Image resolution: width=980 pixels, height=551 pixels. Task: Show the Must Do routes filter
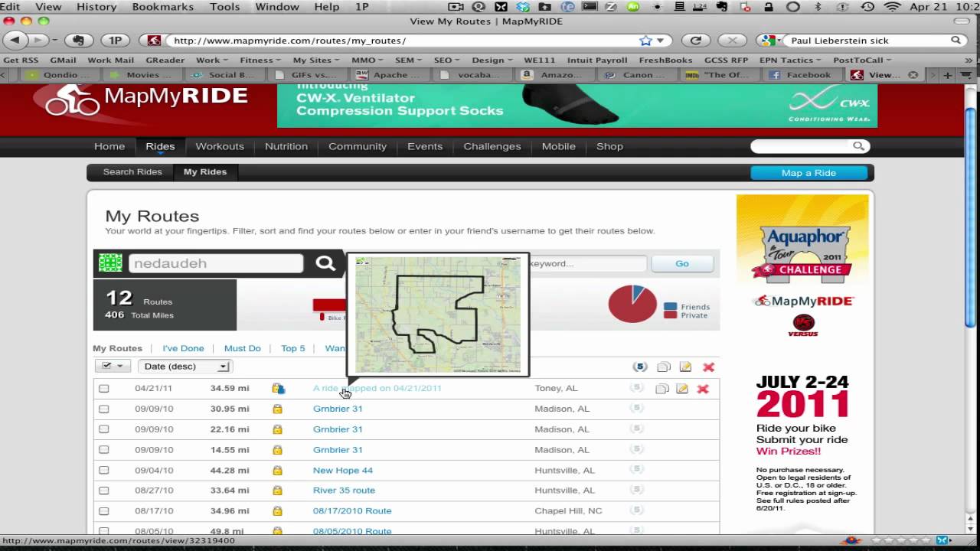click(x=242, y=348)
